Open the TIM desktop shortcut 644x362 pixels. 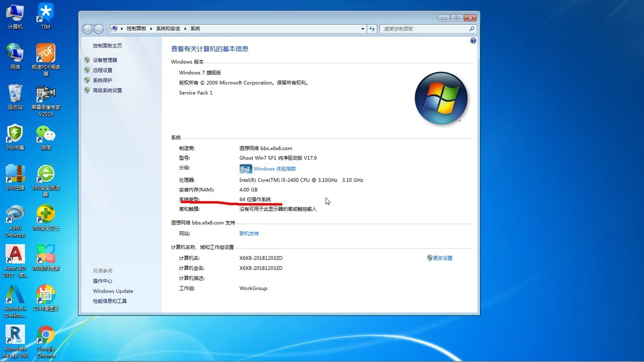46,17
